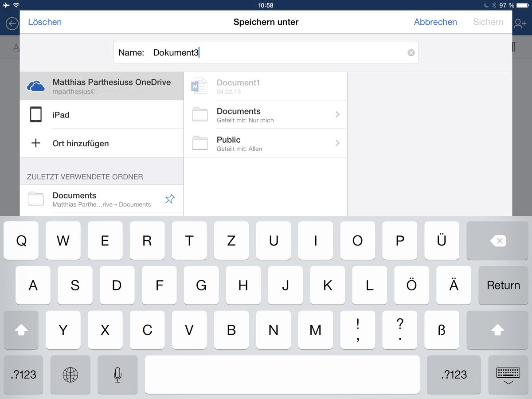Click the folder icon beside Public
532x399 pixels.
coord(200,143)
